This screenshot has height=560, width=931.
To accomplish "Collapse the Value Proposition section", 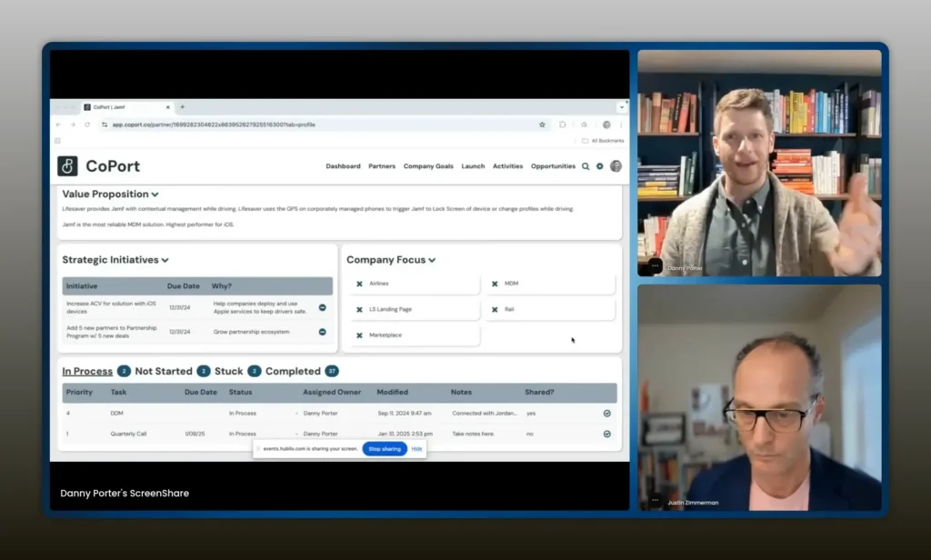I will [155, 195].
